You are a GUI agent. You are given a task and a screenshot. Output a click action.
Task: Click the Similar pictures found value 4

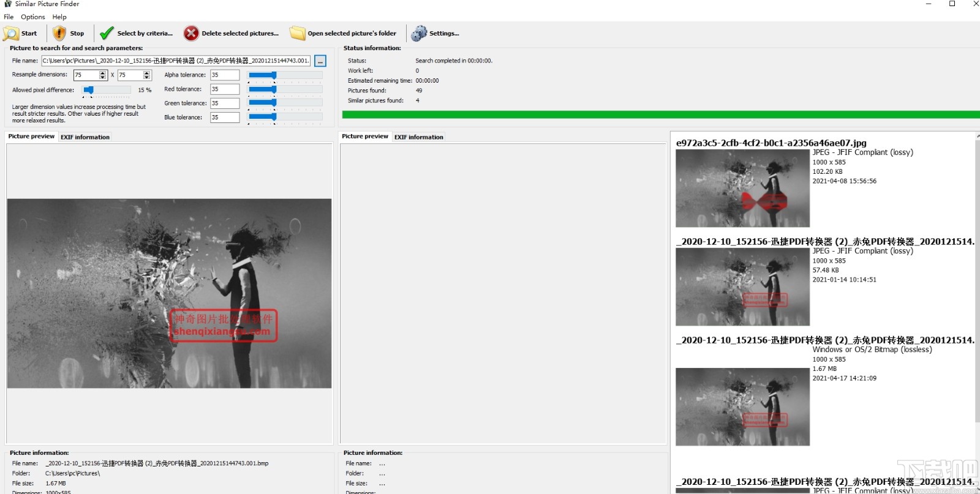pyautogui.click(x=418, y=100)
